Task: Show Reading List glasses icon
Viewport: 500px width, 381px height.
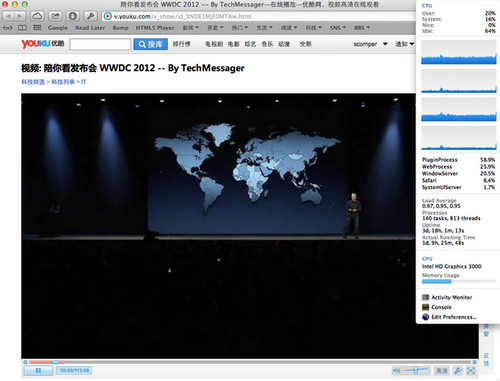Action: coord(8,28)
